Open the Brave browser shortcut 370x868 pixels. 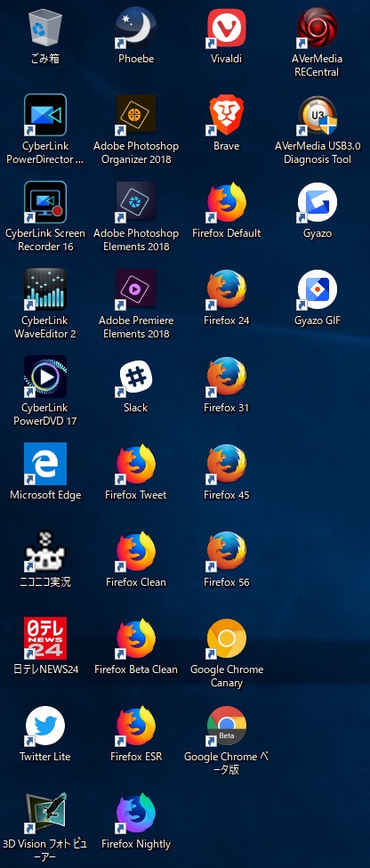[x=227, y=115]
